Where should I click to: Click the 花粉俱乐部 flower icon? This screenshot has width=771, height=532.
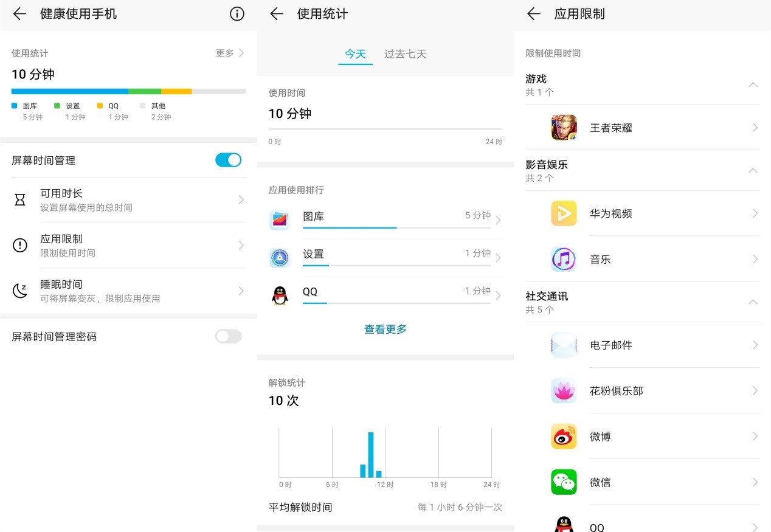click(564, 391)
